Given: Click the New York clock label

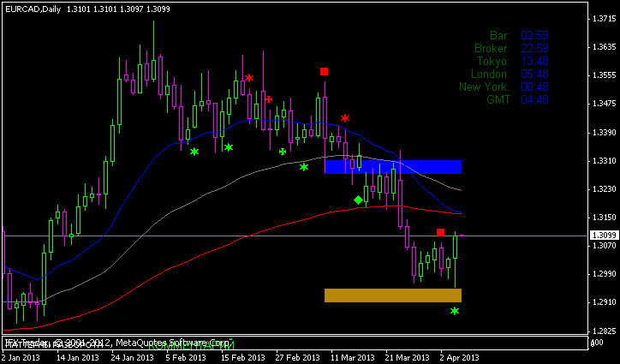Looking at the screenshot, I should [484, 87].
